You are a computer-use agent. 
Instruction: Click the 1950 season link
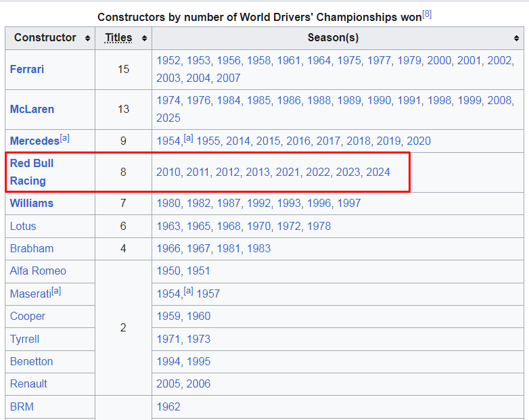point(168,271)
